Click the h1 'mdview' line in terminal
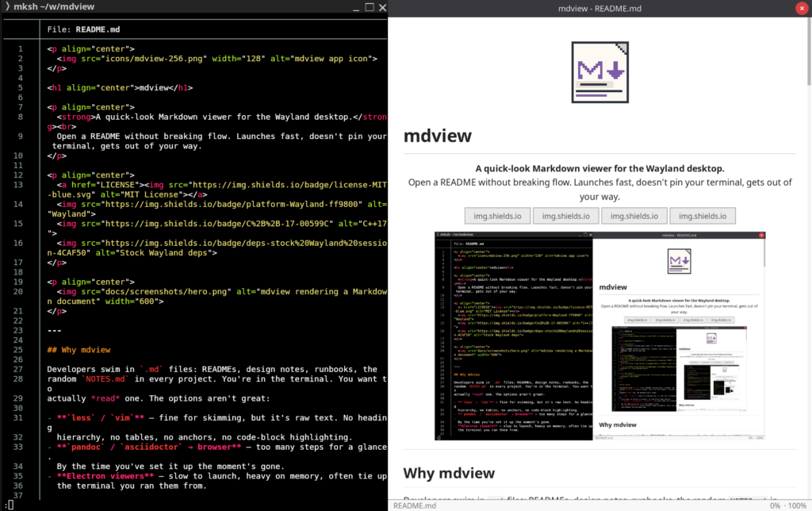This screenshot has width=812, height=511. 120,87
